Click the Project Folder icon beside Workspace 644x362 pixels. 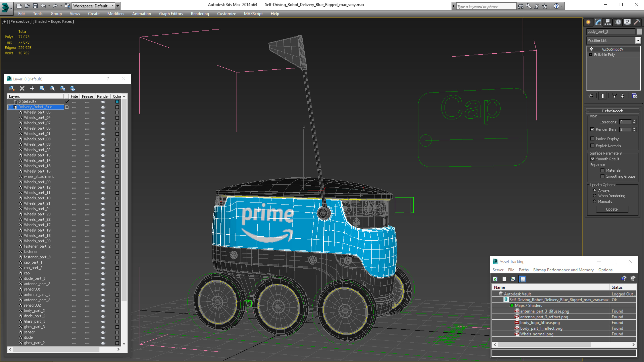[67, 6]
